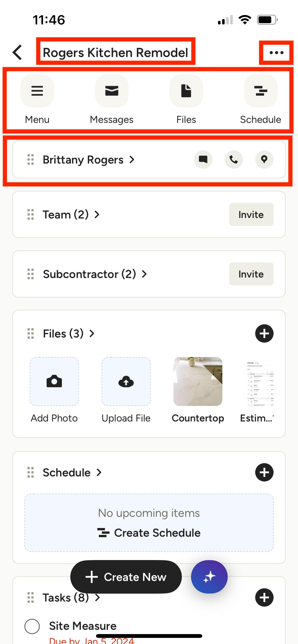The image size is (298, 644).
Task: Open the three-dot overflow menu
Action: (x=276, y=53)
